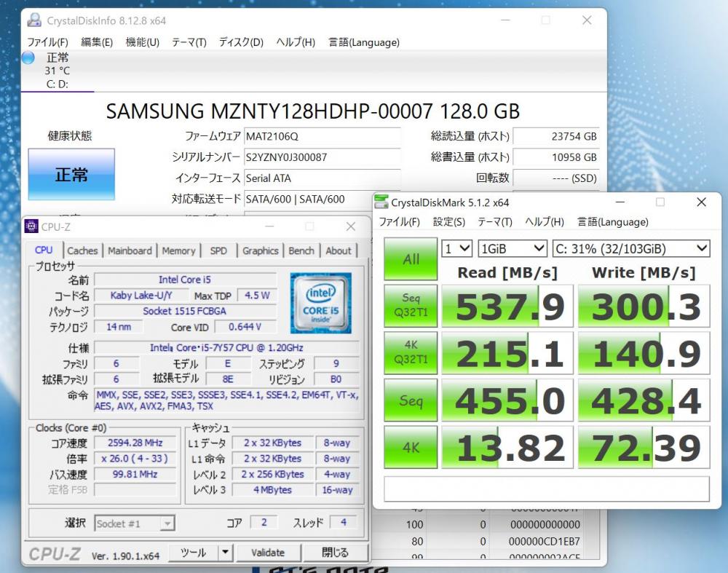The image size is (728, 573).
Task: Expand the drive dropdown showing C: 31%
Action: [631, 248]
